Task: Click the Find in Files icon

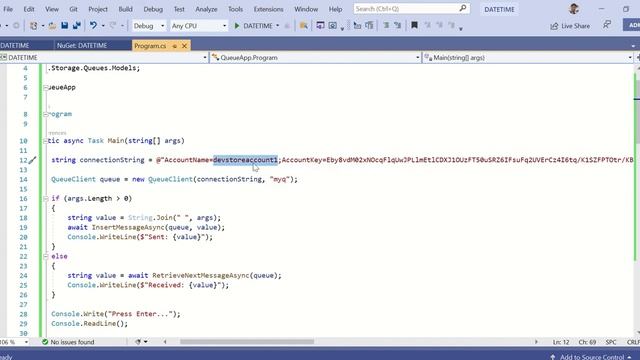Action: pos(304,25)
